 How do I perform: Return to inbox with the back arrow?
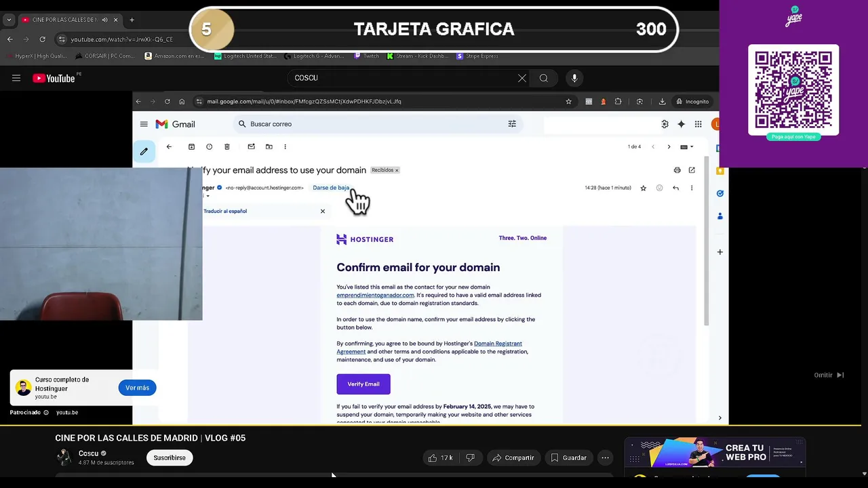(x=169, y=146)
